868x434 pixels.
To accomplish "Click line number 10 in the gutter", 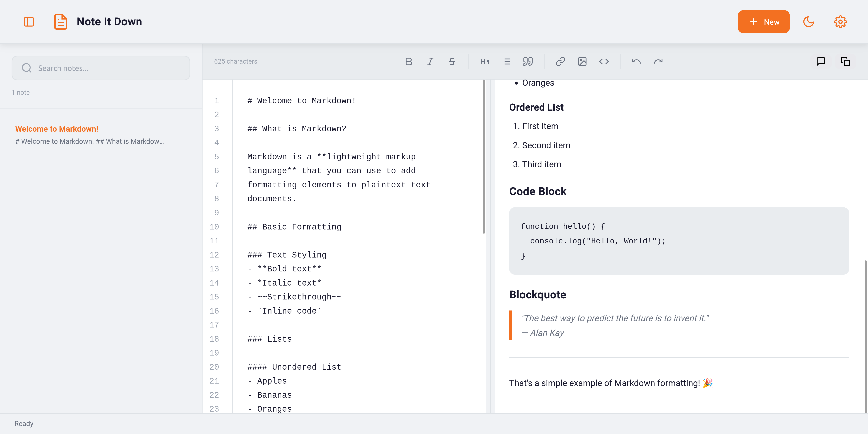I will (x=214, y=227).
